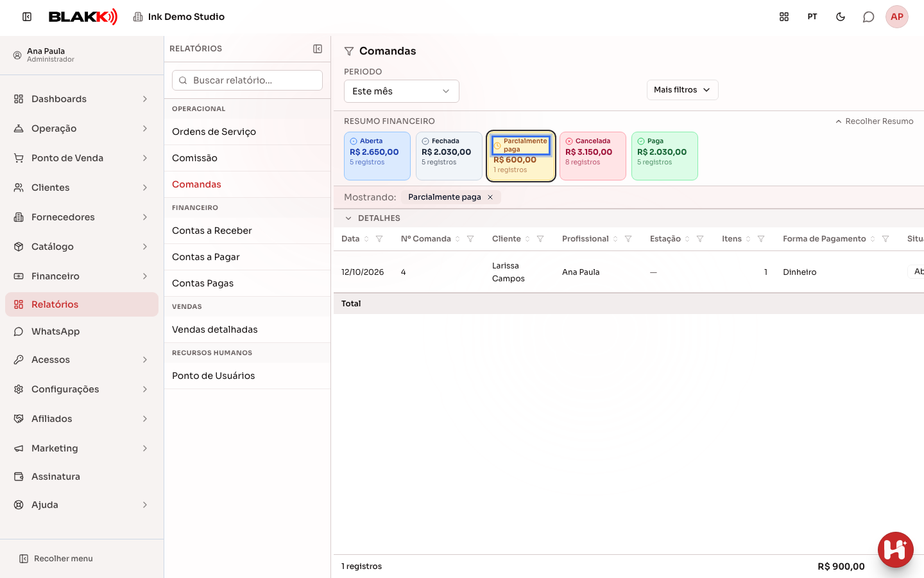
Task: Click the filter icon on the Itens column
Action: 761,239
